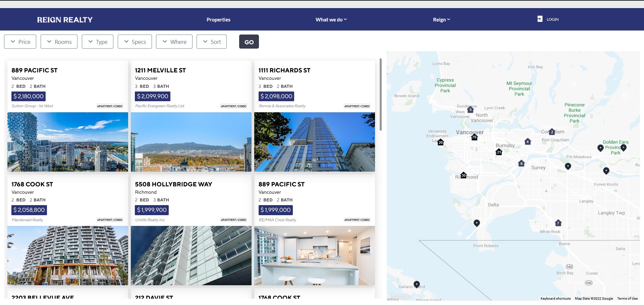This screenshot has width=644, height=305.
Task: Click Apartment/Condo tag on 1111 Richards St
Action: pos(357,106)
